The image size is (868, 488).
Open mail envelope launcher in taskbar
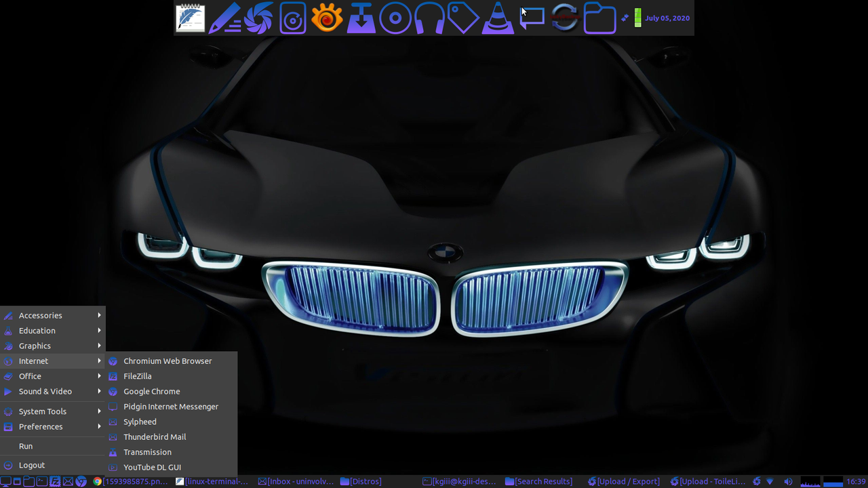68,481
